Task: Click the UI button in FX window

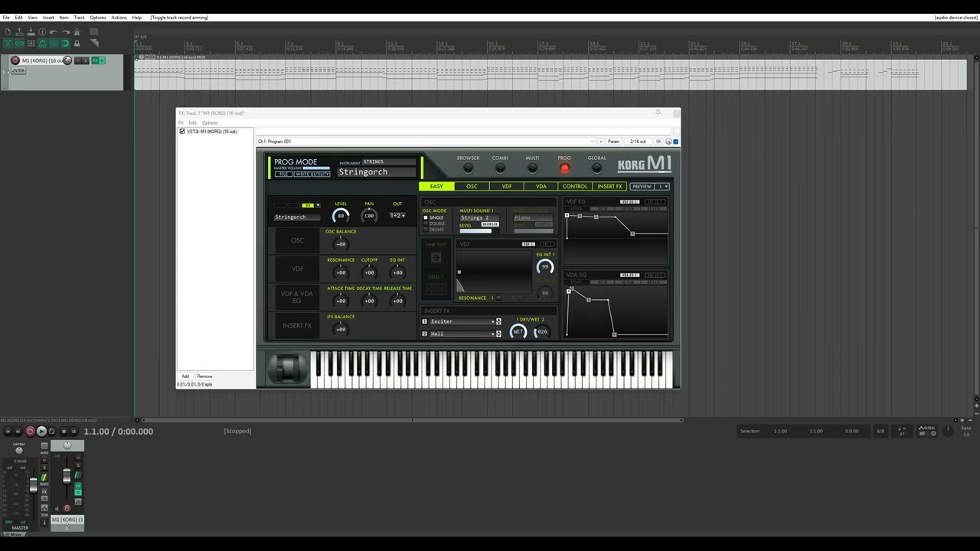Action: point(658,142)
